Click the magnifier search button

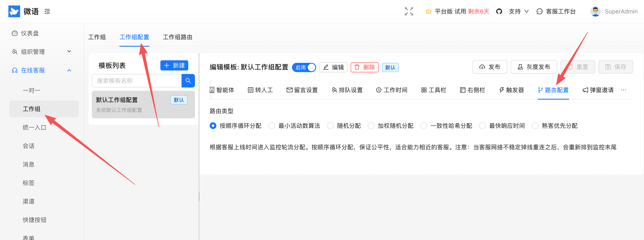[x=188, y=81]
